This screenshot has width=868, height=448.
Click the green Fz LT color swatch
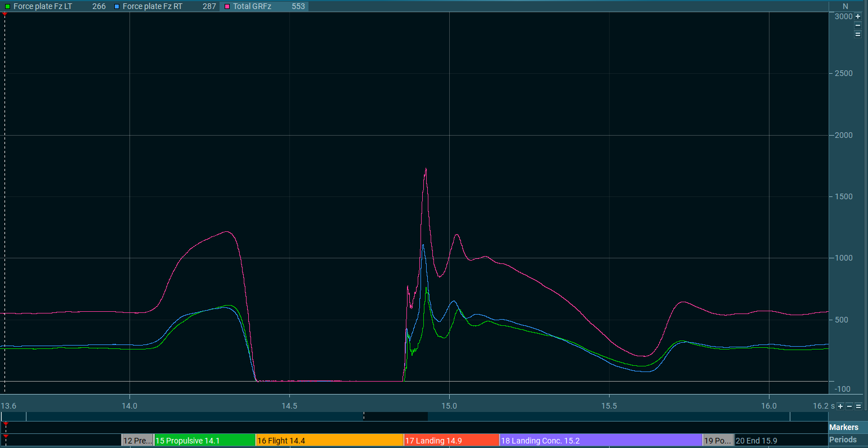coord(7,6)
